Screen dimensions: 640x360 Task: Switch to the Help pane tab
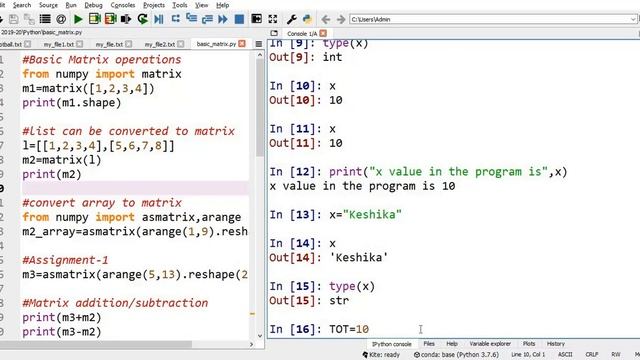click(x=452, y=344)
